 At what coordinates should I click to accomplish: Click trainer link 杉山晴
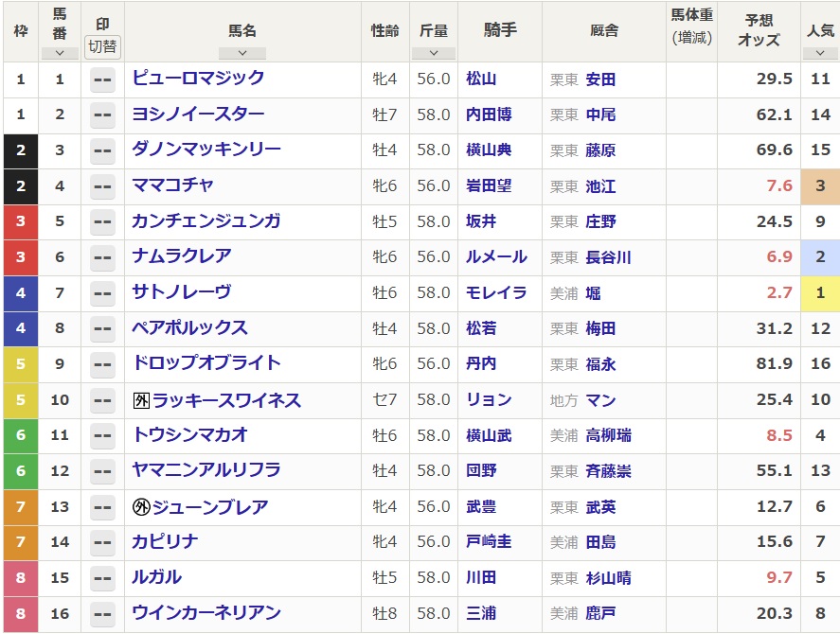tap(608, 578)
